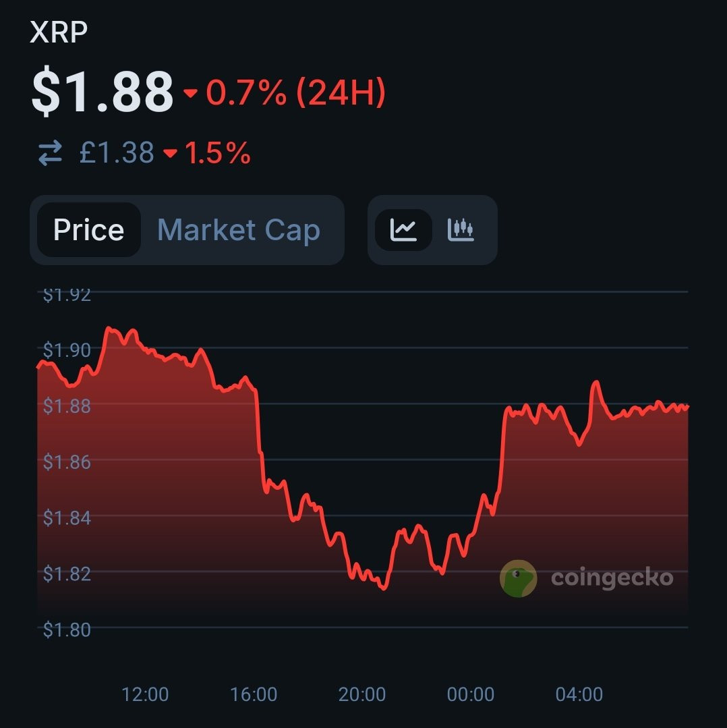727x728 pixels.
Task: Switch to the candlestick chart icon
Action: [x=460, y=230]
